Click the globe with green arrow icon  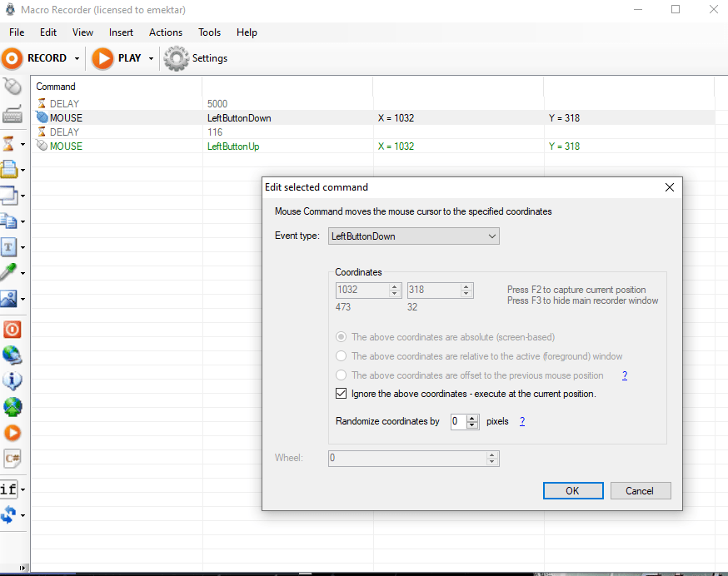point(12,407)
